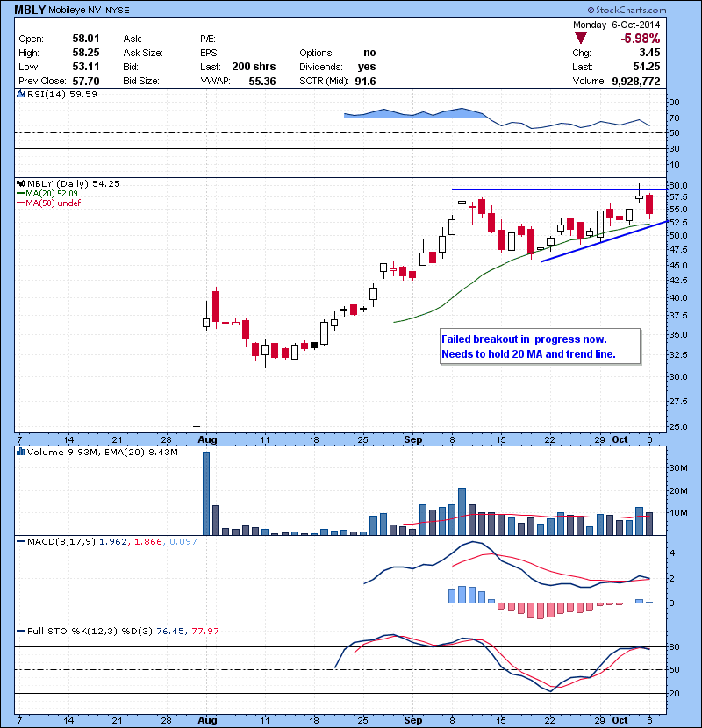Click the red down-triangle change indicator
The width and height of the screenshot is (702, 728).
pos(581,38)
